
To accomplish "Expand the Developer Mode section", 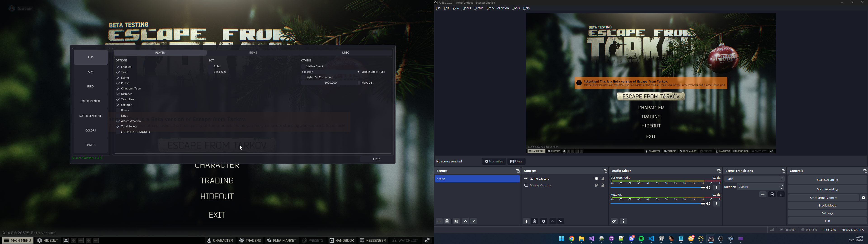I will (135, 132).
